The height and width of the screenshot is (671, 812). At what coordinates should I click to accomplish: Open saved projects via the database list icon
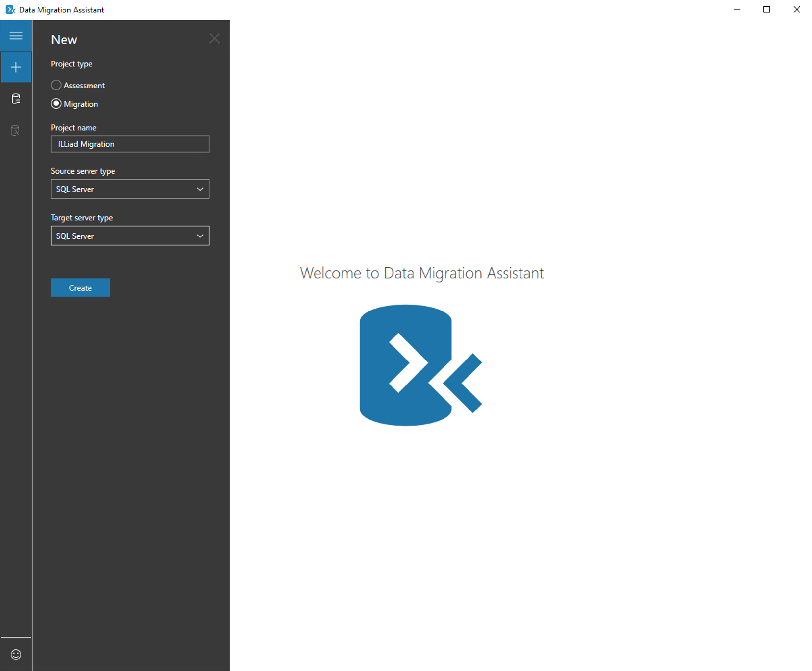click(16, 99)
